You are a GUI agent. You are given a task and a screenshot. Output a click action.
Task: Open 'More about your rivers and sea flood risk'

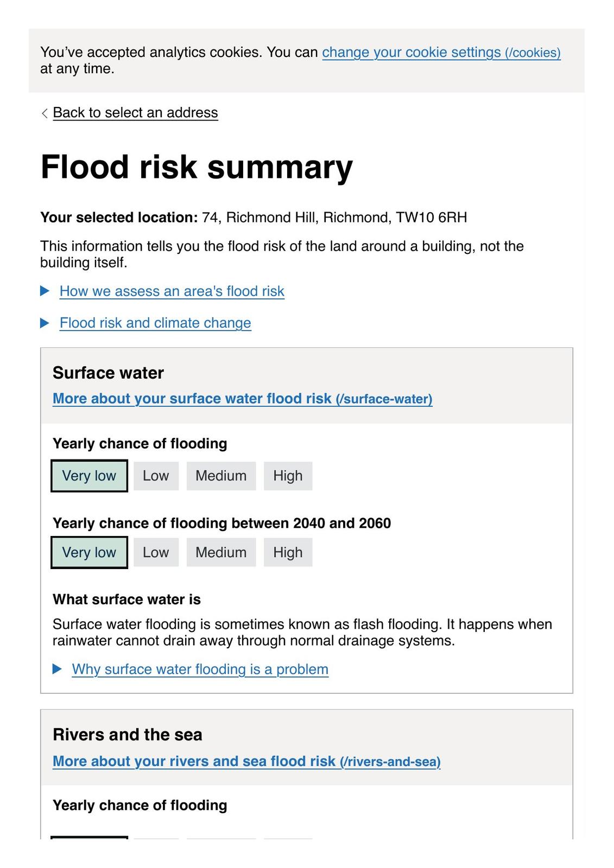tap(246, 762)
